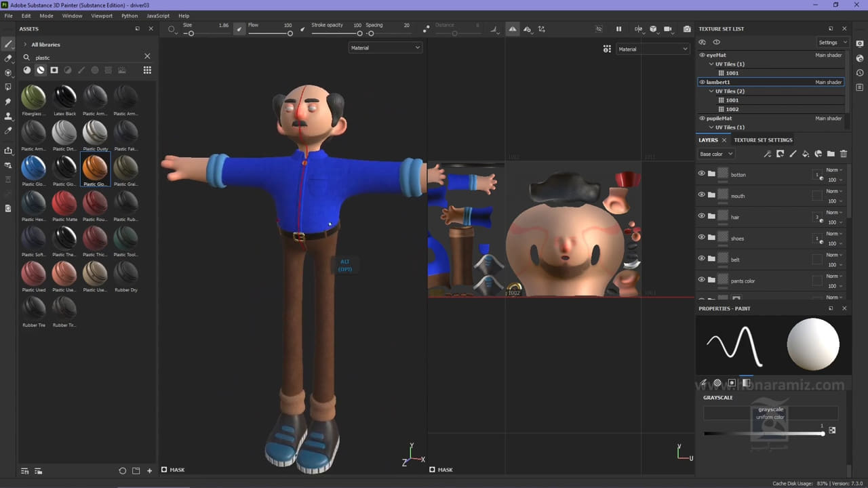Open the Viewport menu
The height and width of the screenshot is (488, 868).
pyautogui.click(x=102, y=16)
